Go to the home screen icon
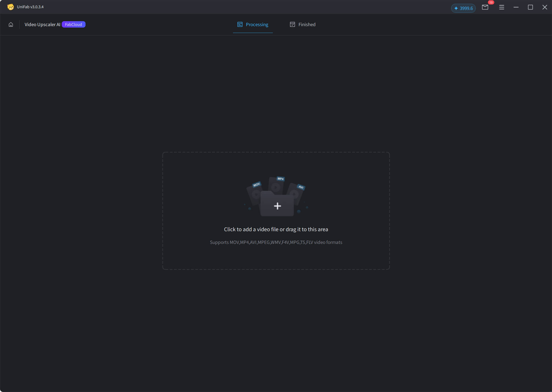 pos(11,25)
